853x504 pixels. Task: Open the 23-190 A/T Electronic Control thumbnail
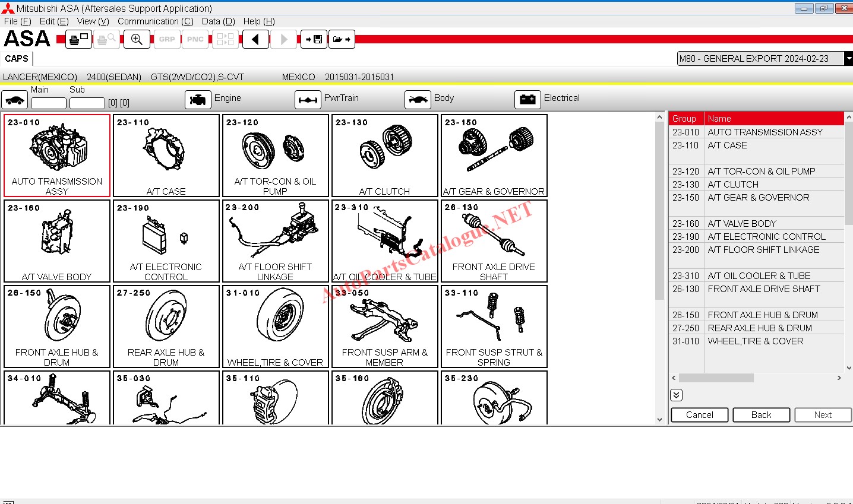tap(166, 241)
